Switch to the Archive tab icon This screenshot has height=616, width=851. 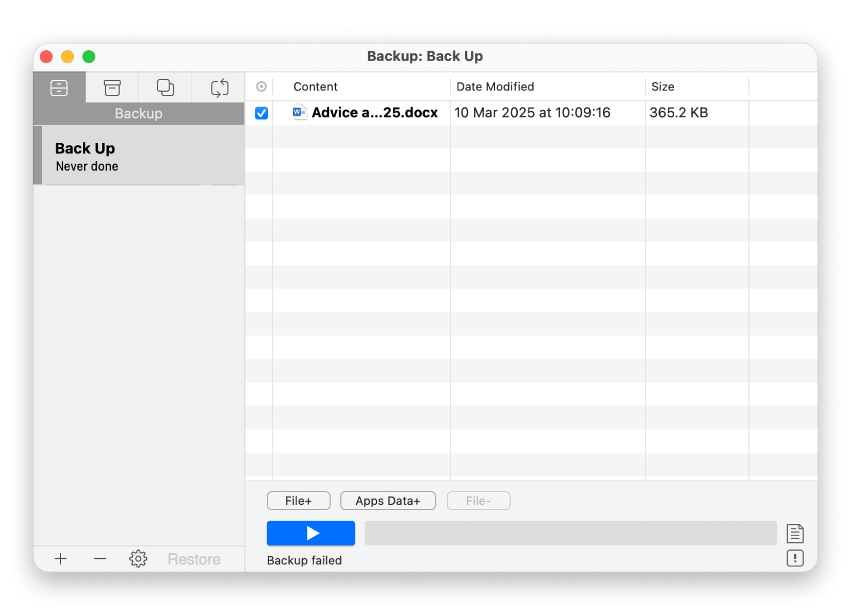pyautogui.click(x=112, y=88)
